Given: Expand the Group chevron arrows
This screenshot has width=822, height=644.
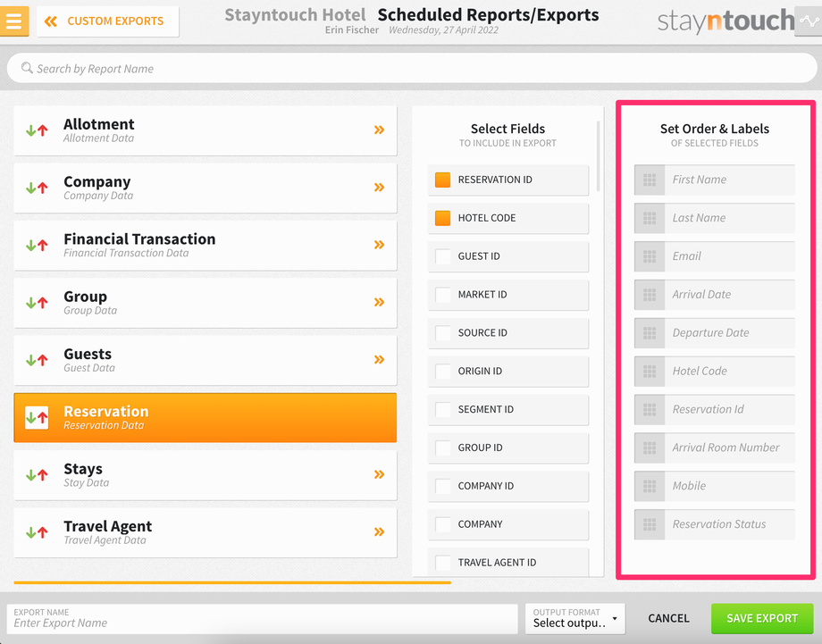Looking at the screenshot, I should 379,303.
